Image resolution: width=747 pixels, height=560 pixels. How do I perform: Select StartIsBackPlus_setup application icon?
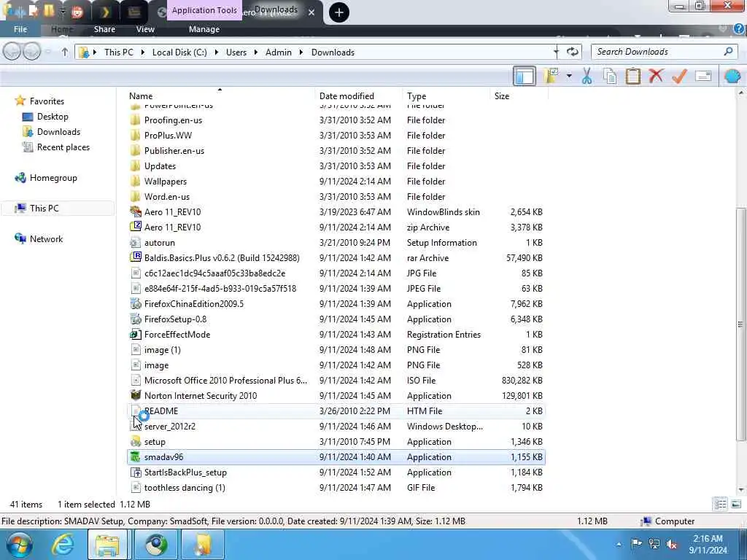point(135,472)
